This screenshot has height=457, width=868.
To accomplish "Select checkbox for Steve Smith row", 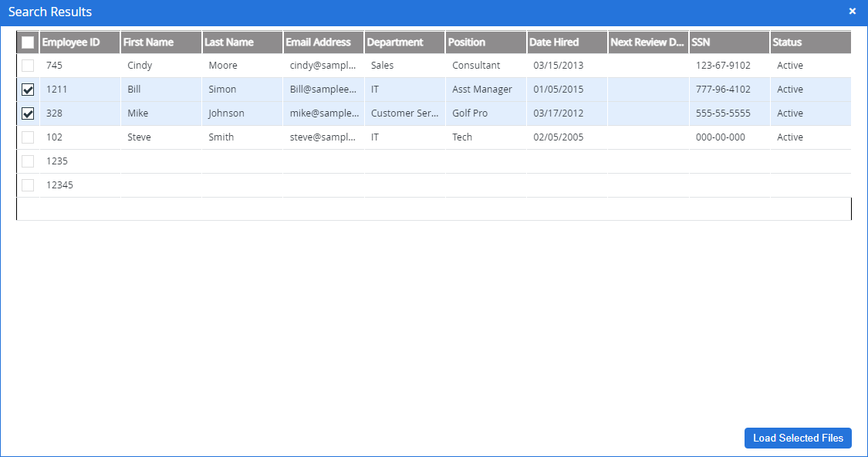I will click(28, 137).
